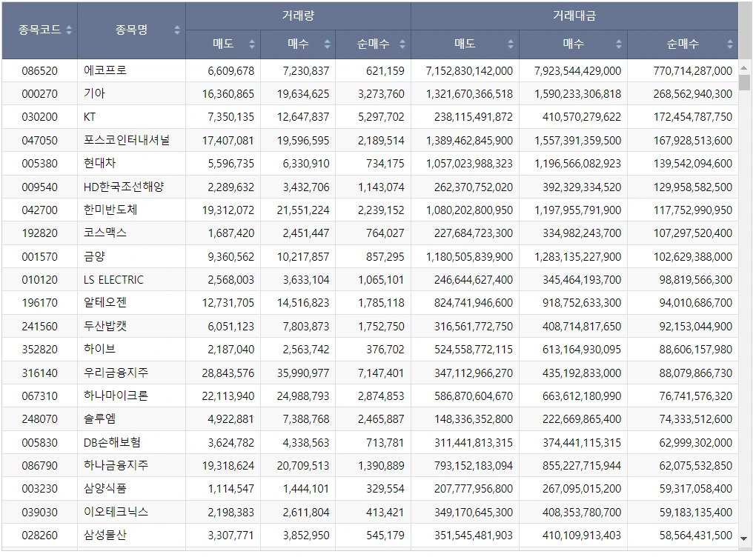Screen dimensions: 756x557
Task: Select stock code 000270
Action: click(x=39, y=94)
